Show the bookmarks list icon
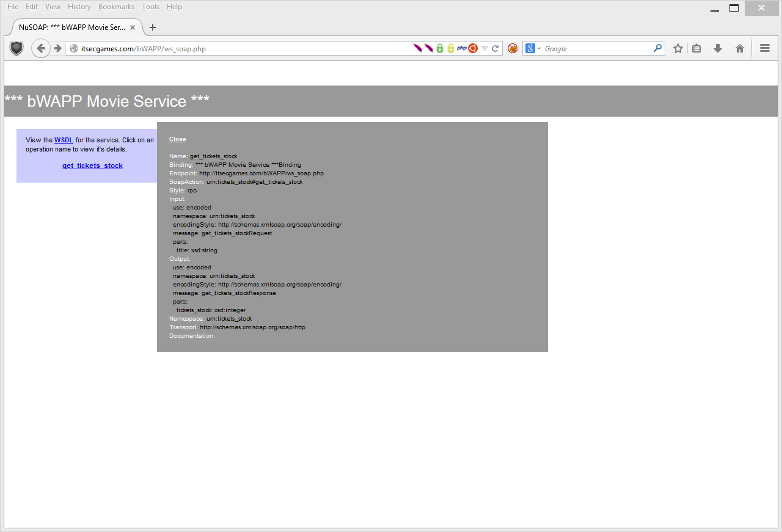The height and width of the screenshot is (532, 782). 696,48
